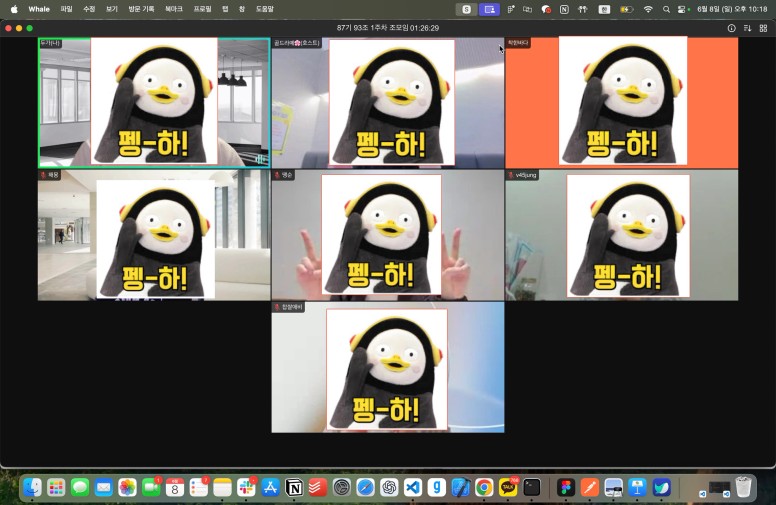Screen dimensions: 776x505
Task: Open the 보기 menu
Action: 112,9
